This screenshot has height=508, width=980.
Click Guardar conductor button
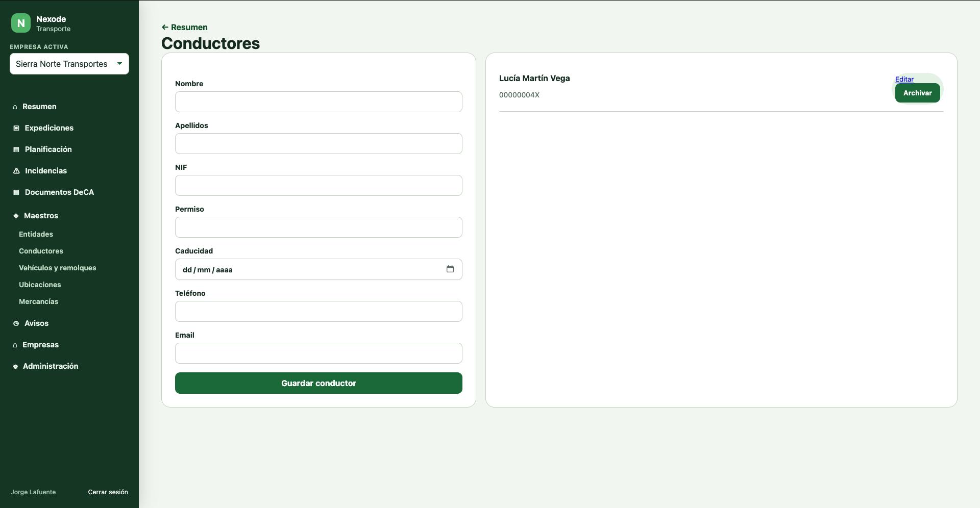click(x=318, y=383)
